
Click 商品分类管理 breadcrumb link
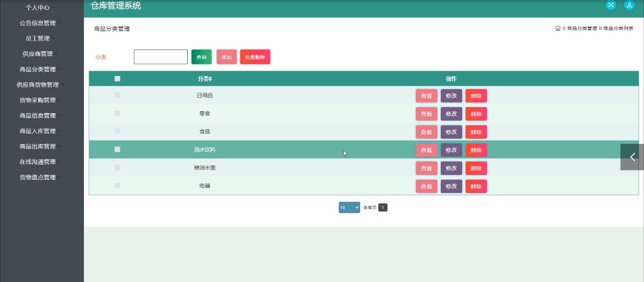point(582,28)
